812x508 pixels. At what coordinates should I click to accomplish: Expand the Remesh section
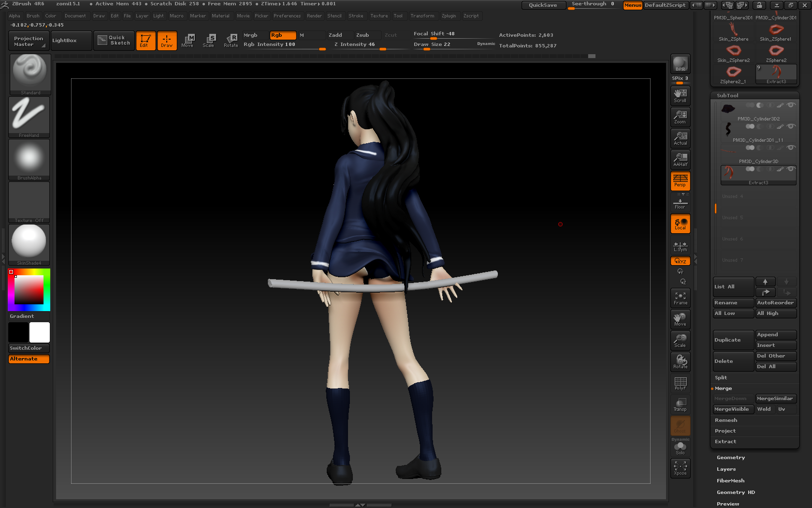click(x=726, y=420)
